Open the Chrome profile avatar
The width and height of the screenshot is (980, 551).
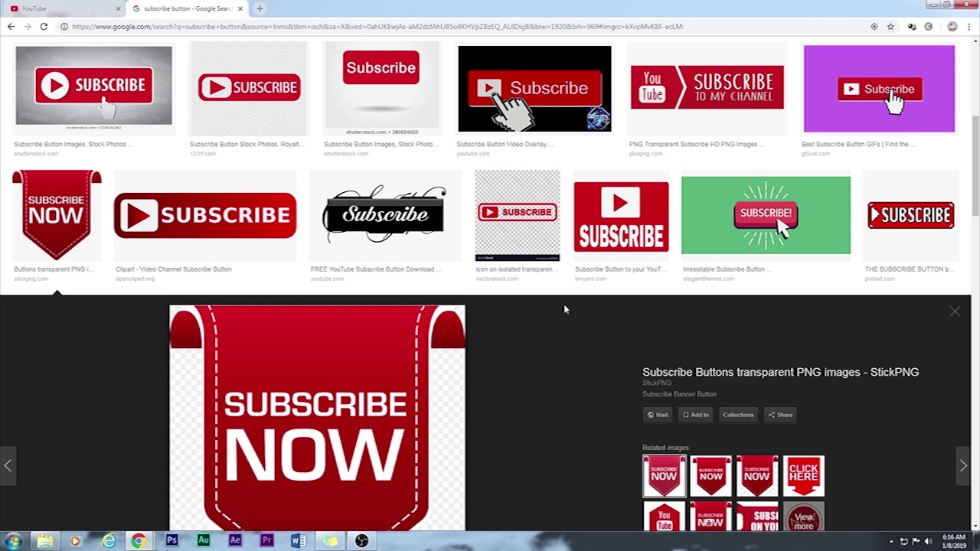point(952,26)
